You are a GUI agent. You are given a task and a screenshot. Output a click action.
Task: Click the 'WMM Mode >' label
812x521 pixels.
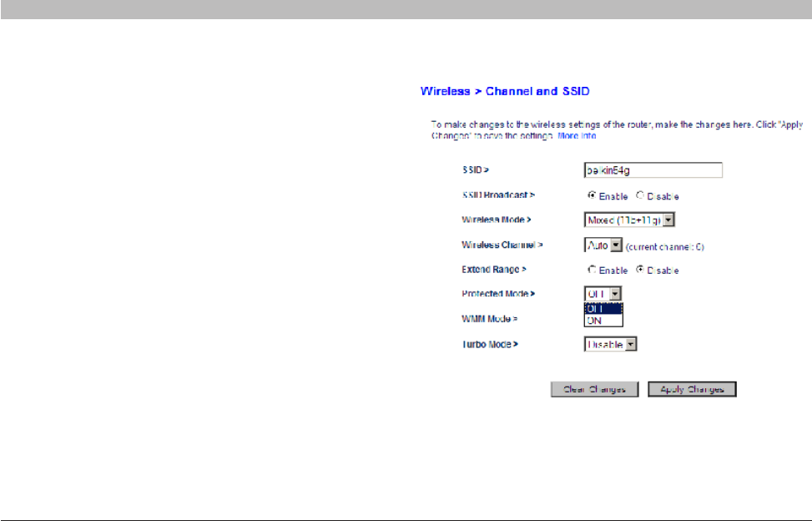489,318
